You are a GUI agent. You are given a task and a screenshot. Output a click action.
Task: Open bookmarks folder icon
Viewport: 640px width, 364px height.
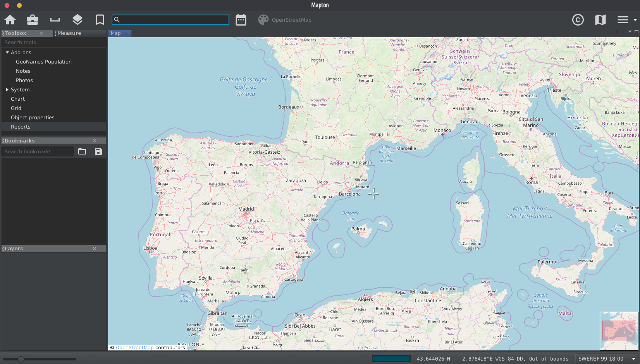pos(82,151)
